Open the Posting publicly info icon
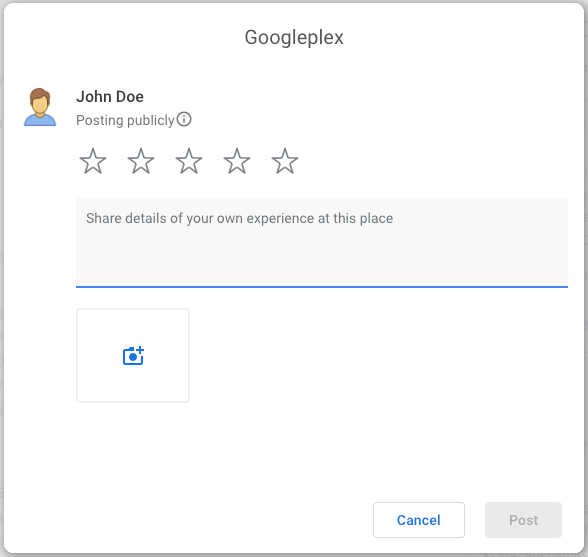Screen dimensions: 588x557 (184, 119)
